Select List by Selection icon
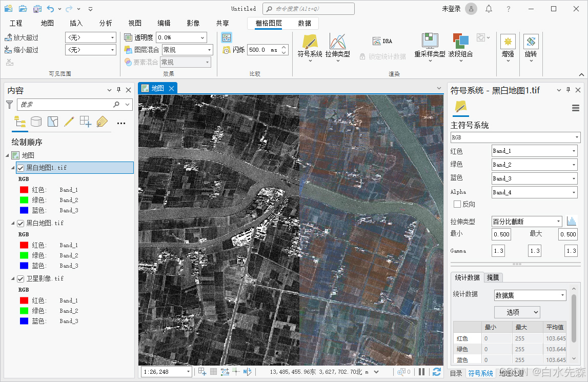Viewport: 588px width, 382px height. 52,122
